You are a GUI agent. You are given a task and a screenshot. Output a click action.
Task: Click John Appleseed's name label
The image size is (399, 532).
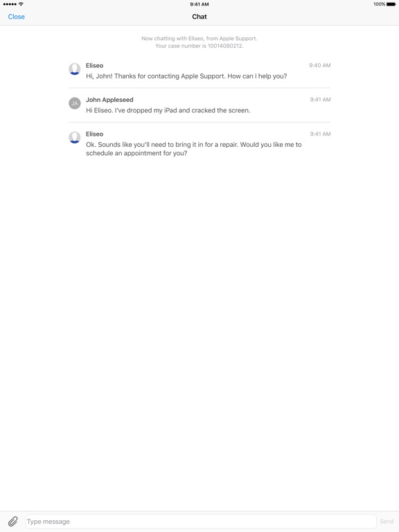(x=109, y=100)
